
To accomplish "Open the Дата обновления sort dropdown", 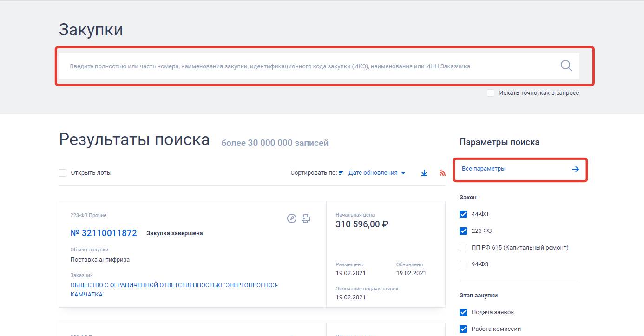I will tap(377, 173).
